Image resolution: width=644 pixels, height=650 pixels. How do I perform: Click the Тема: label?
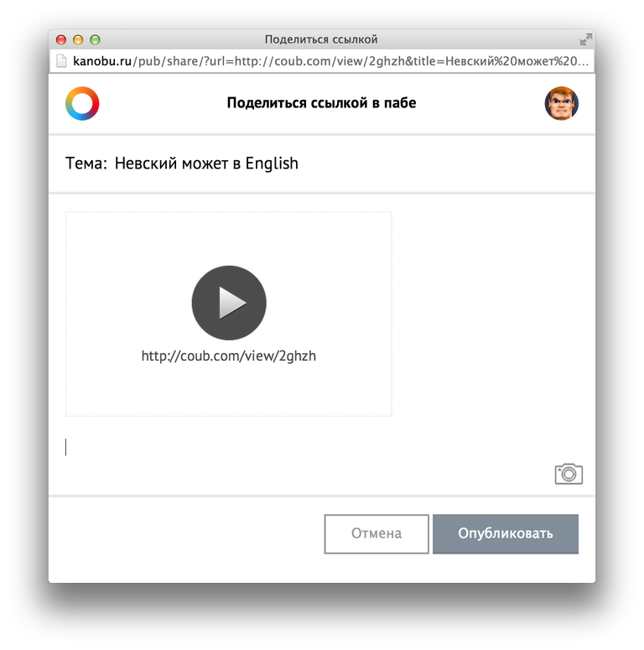[x=86, y=164]
